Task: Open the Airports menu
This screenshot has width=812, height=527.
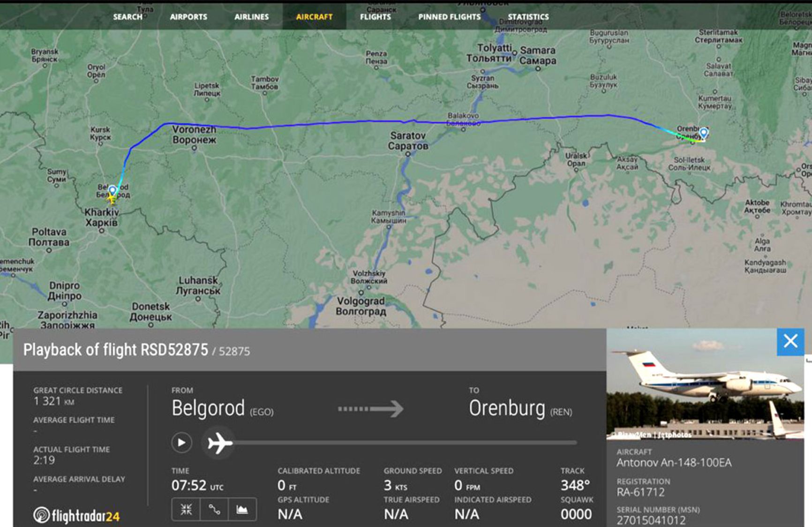Action: [188, 17]
